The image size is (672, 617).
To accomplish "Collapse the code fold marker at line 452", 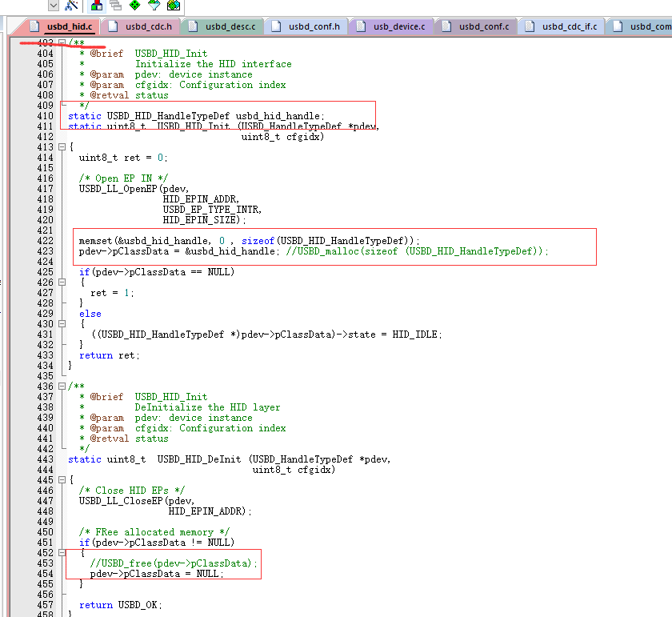I will (62, 552).
